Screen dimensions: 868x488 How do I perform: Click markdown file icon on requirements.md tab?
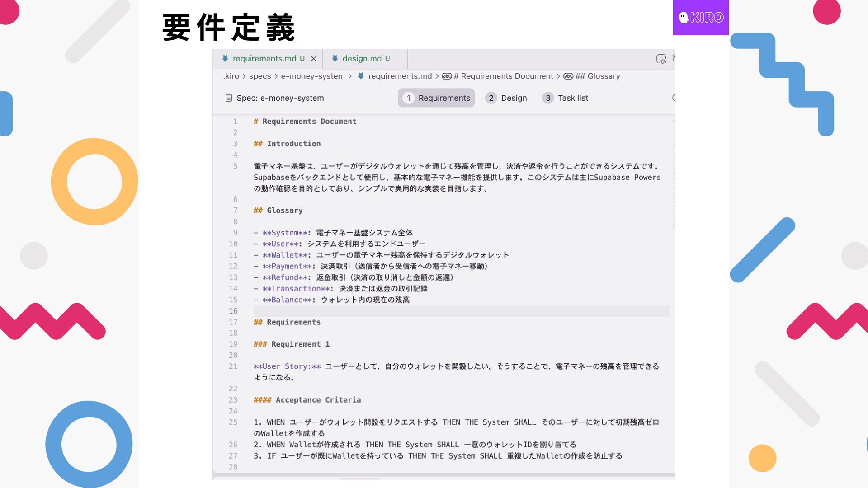225,59
